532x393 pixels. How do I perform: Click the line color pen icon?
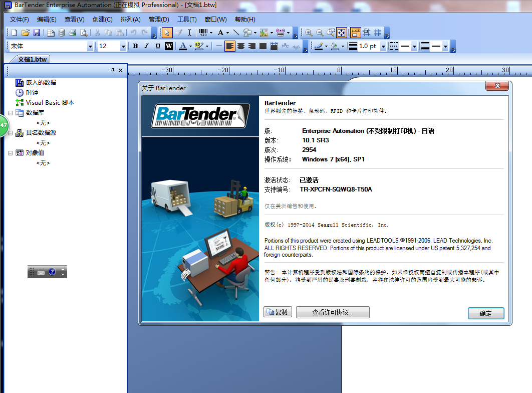tap(318, 46)
